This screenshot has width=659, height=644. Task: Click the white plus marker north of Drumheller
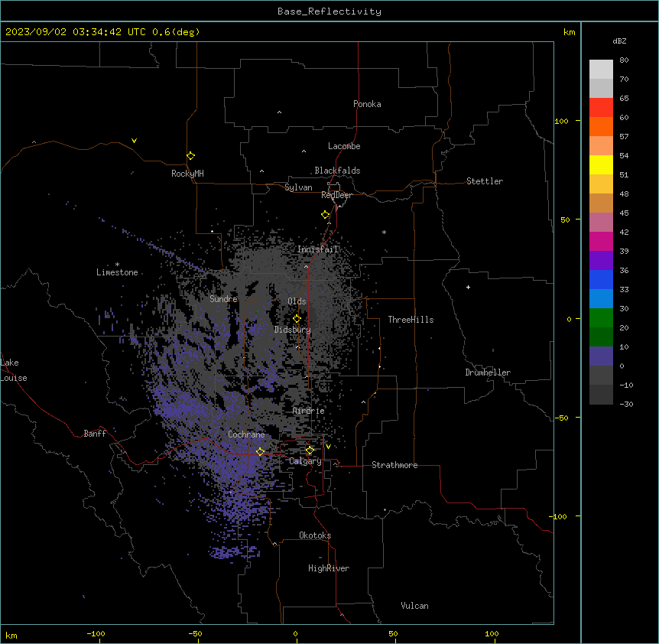468,287
